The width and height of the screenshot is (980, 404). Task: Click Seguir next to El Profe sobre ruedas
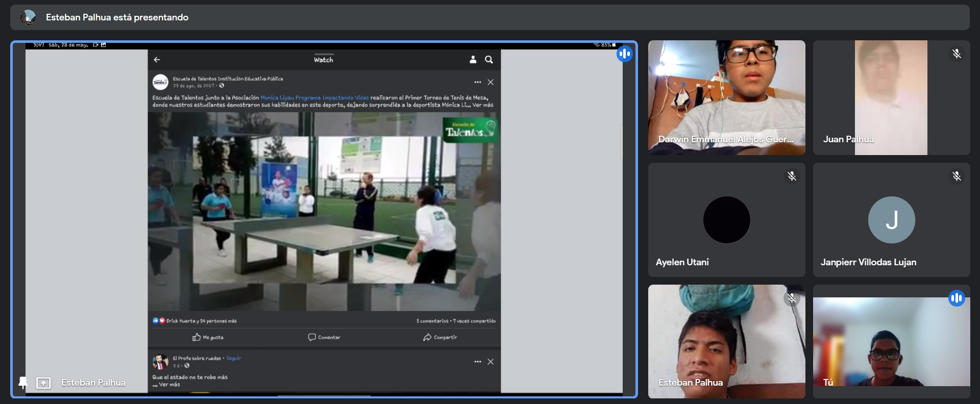click(x=234, y=358)
